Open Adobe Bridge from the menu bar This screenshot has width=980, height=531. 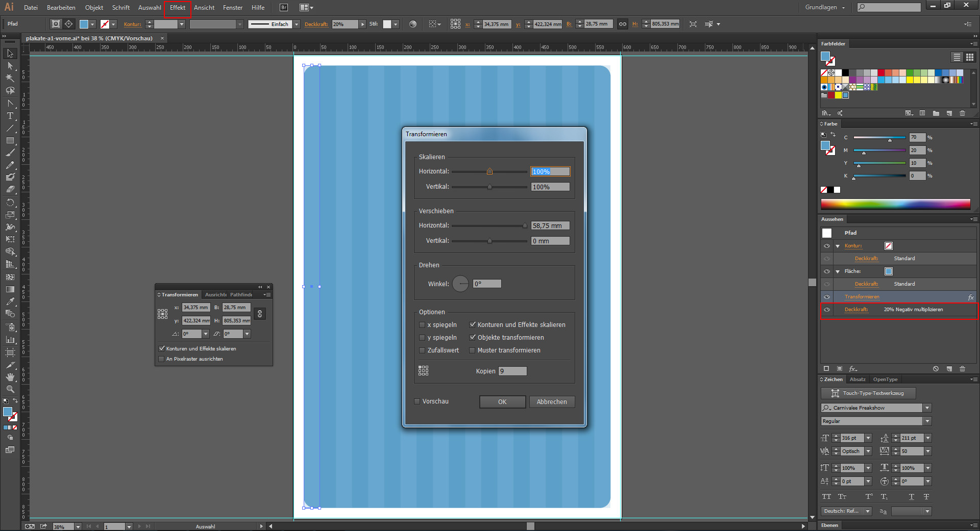[x=284, y=8]
